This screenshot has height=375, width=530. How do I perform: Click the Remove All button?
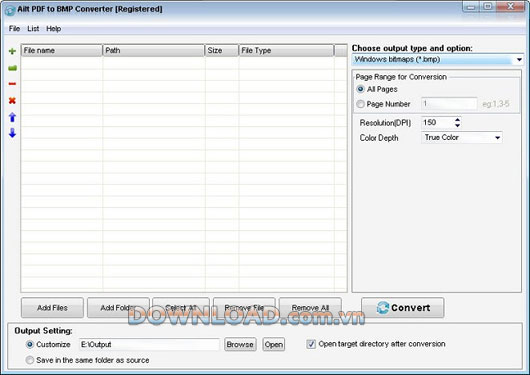310,308
